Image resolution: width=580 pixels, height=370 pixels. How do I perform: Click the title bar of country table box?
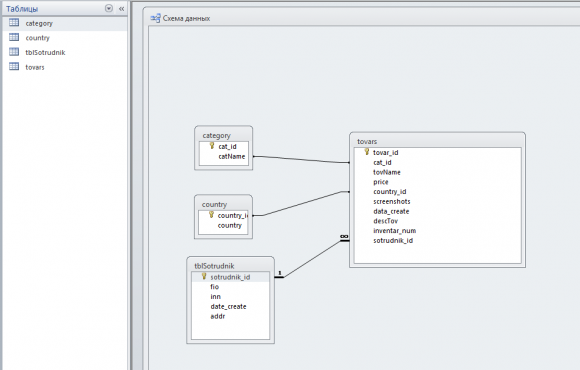click(223, 204)
